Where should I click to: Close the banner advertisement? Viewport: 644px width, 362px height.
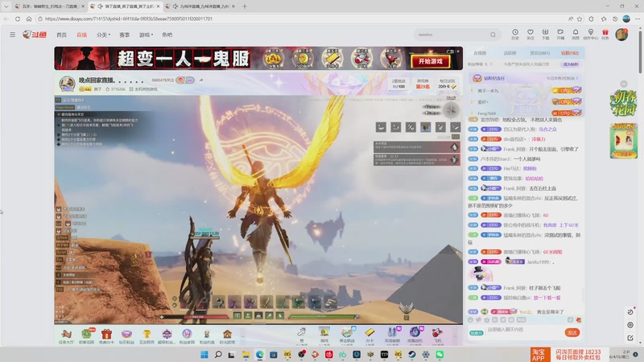458,51
